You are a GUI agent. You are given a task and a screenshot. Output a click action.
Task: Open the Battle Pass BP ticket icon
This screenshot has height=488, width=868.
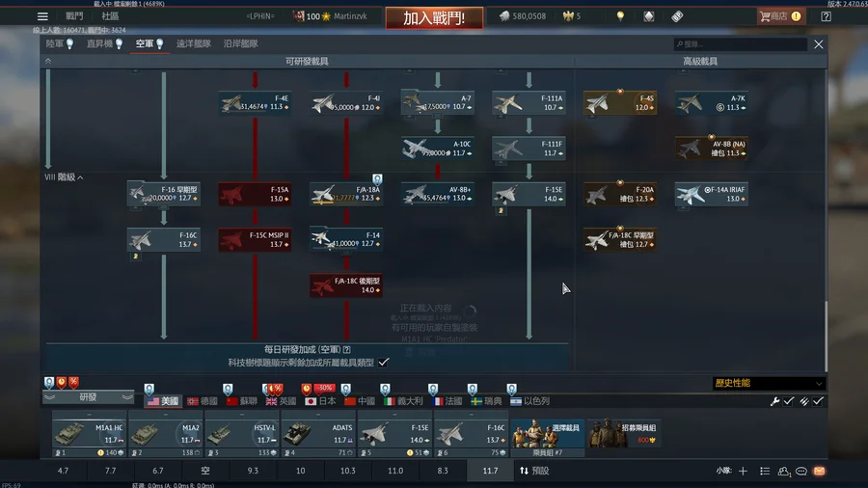[x=677, y=16]
